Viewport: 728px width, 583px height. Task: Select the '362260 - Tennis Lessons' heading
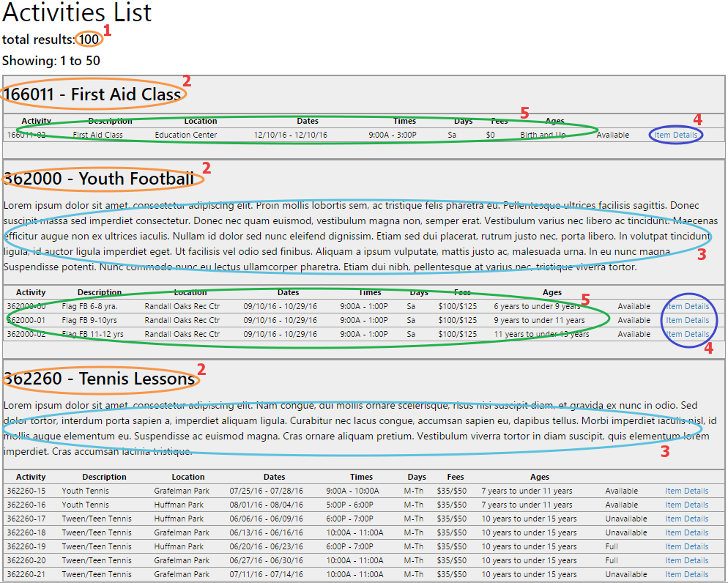point(100,379)
